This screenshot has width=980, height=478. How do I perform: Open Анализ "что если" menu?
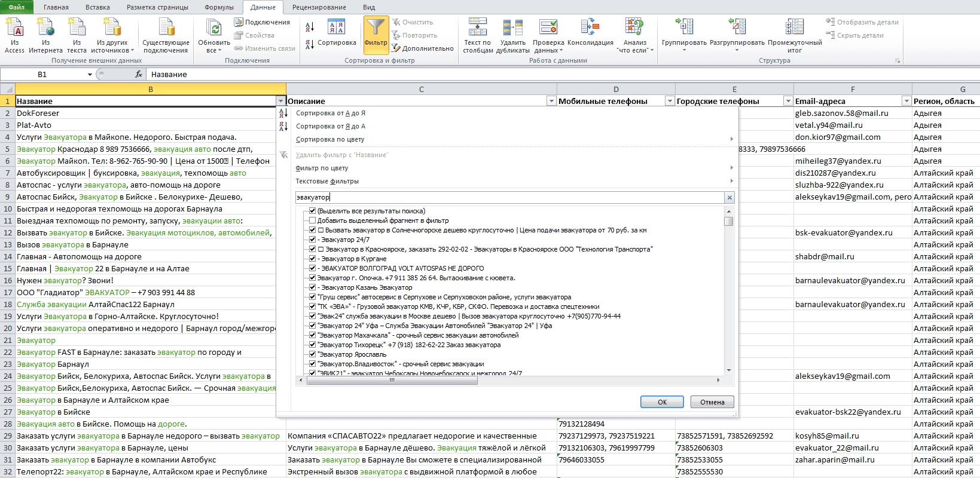[635, 36]
